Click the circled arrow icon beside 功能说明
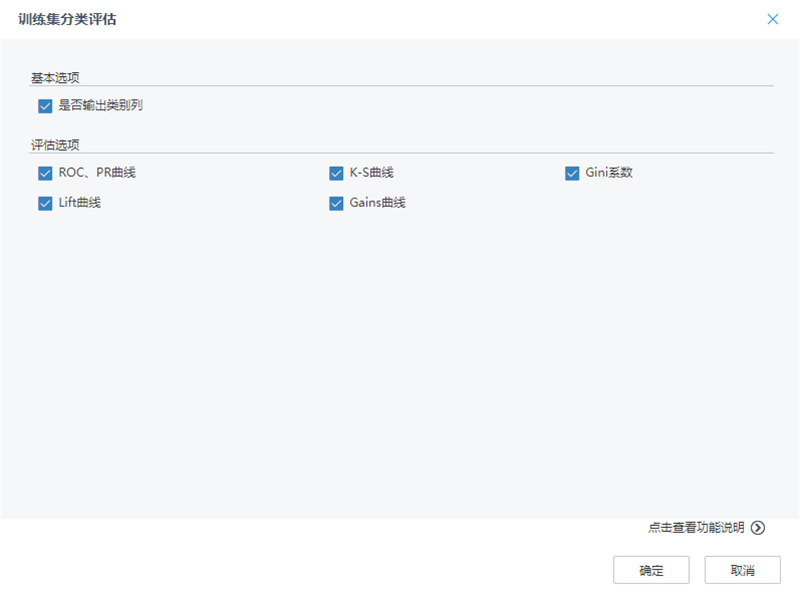 tap(758, 528)
